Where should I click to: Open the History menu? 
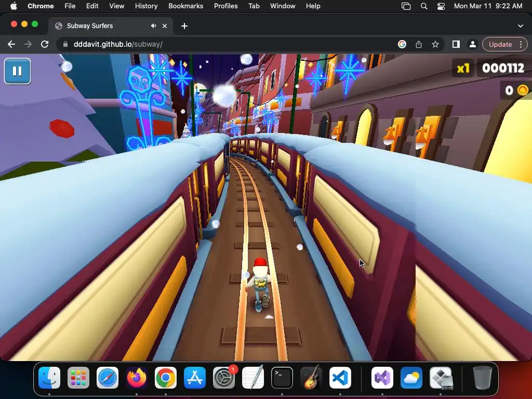pos(146,6)
